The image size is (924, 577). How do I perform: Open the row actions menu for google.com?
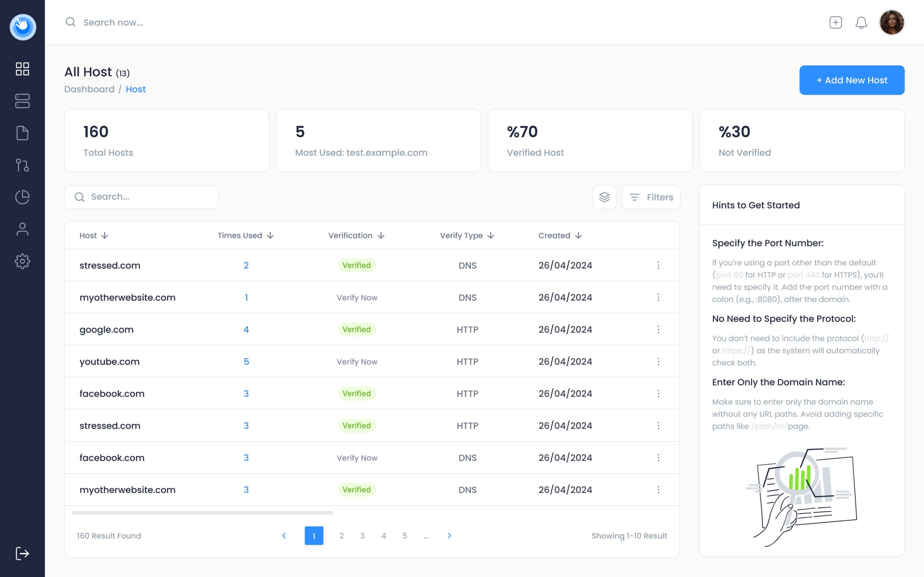point(658,329)
